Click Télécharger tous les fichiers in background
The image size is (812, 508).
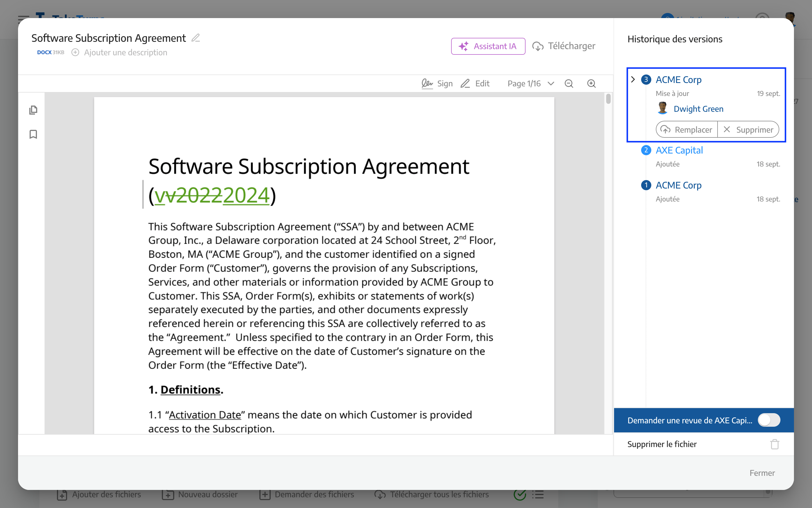(x=431, y=494)
